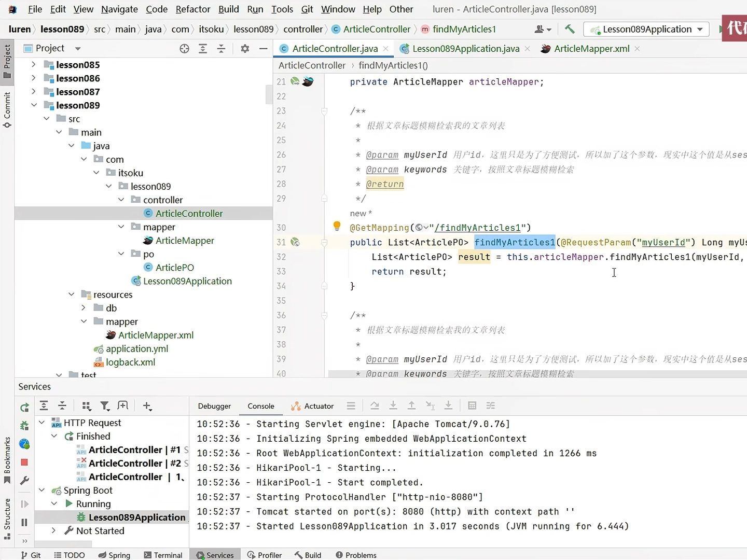
Task: Click the editor horizontal scrollbar
Action: [x=537, y=373]
